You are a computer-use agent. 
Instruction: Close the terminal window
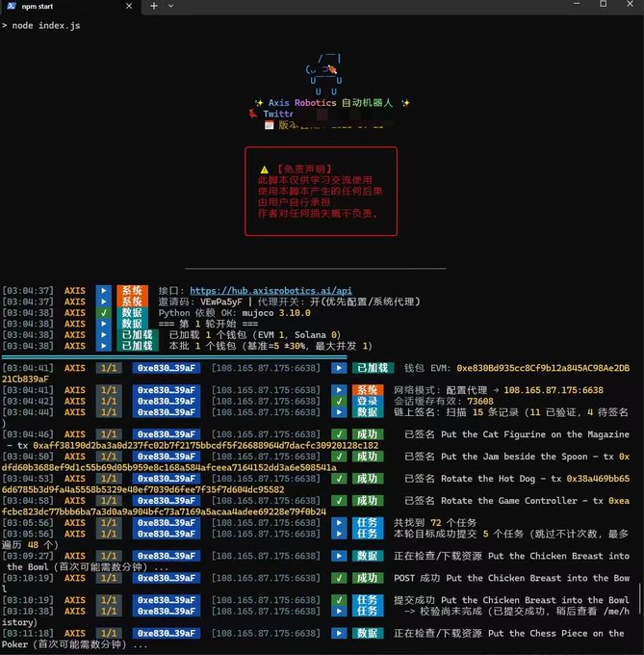pyautogui.click(x=630, y=4)
